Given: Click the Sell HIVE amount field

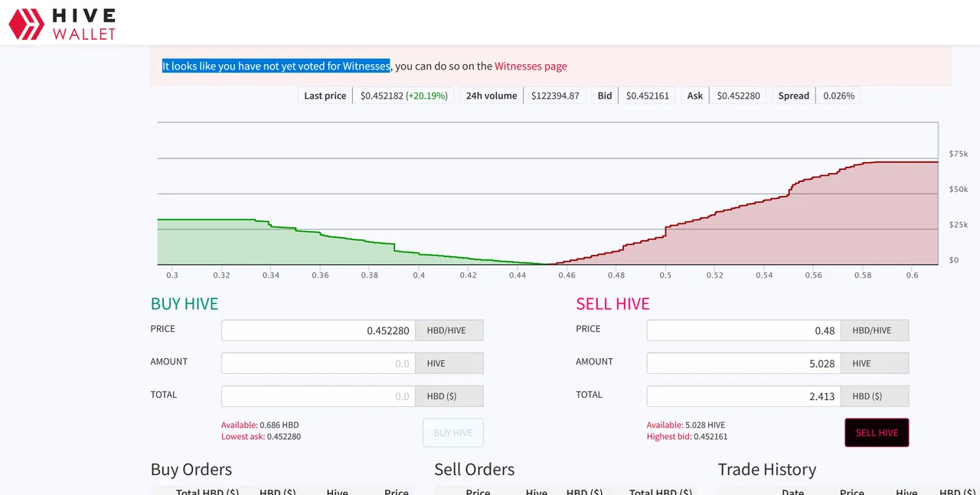Looking at the screenshot, I should (x=744, y=363).
